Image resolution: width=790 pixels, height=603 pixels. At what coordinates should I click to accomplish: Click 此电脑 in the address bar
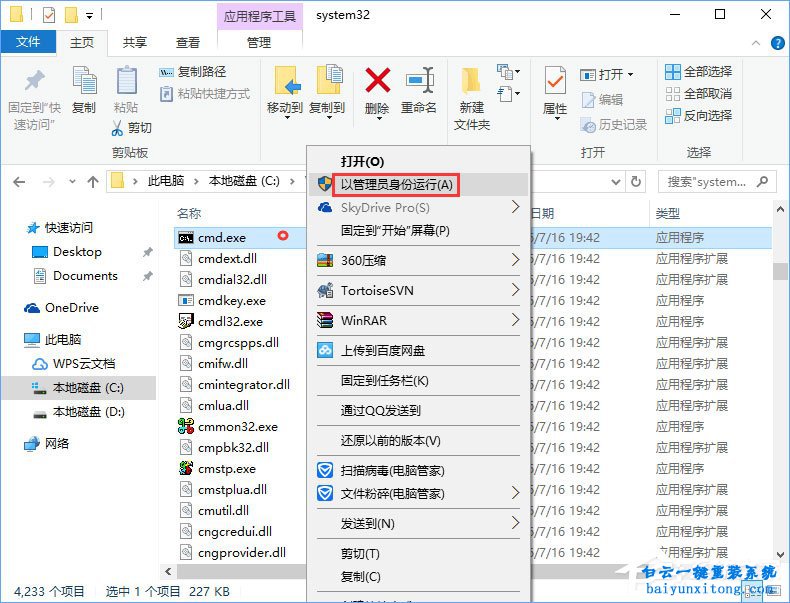pyautogui.click(x=166, y=181)
